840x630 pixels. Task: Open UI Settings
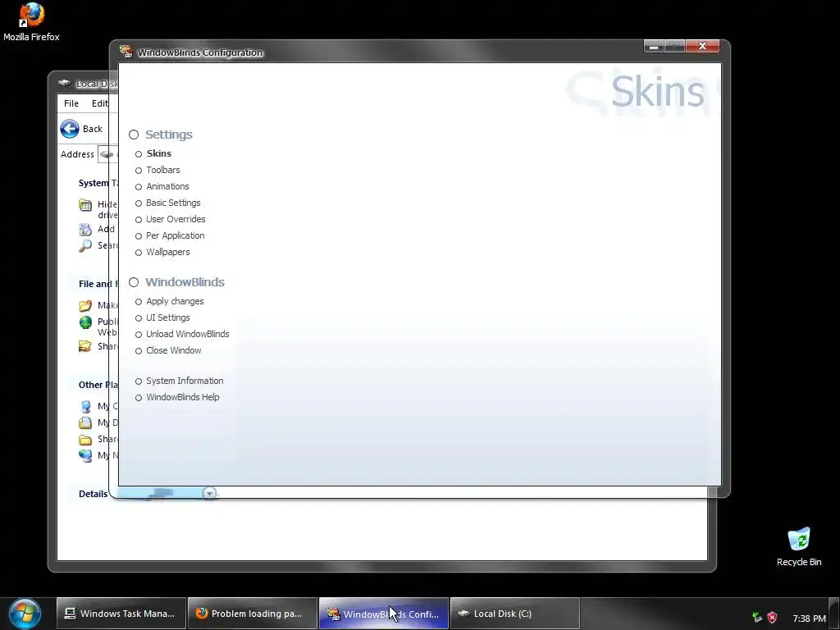pyautogui.click(x=167, y=317)
